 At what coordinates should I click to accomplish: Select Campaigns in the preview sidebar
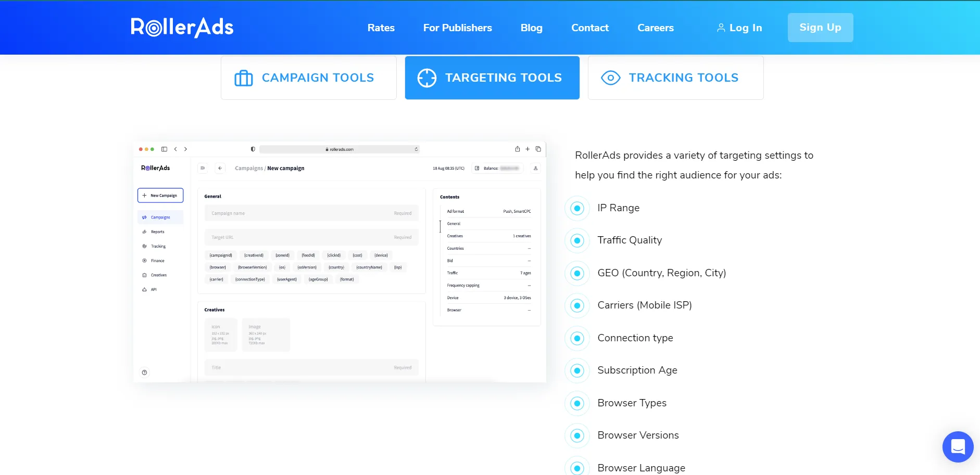pos(160,217)
